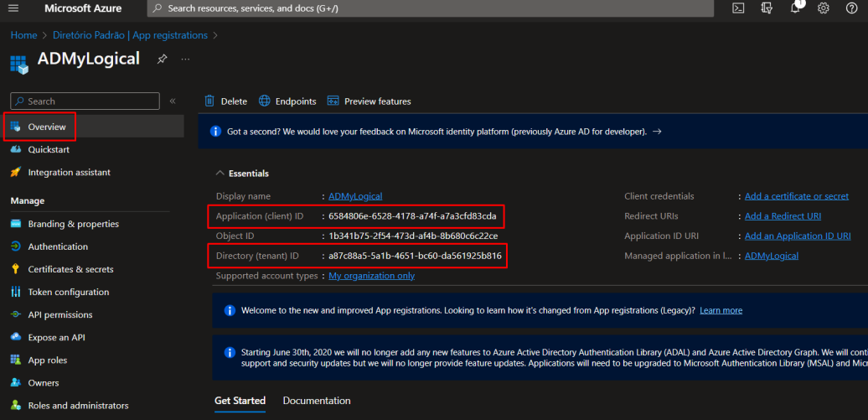This screenshot has height=420, width=868.
Task: Open Diretório Padrão App registrations breadcrumb
Action: [130, 35]
